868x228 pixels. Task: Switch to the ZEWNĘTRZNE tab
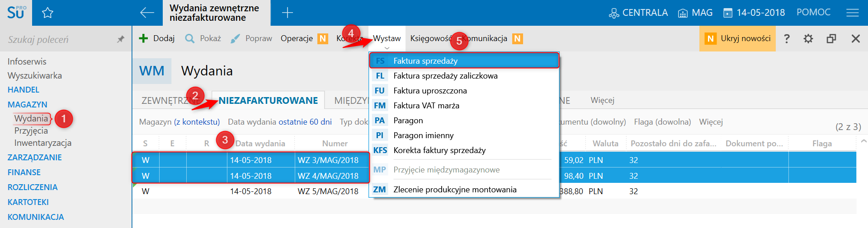click(172, 100)
